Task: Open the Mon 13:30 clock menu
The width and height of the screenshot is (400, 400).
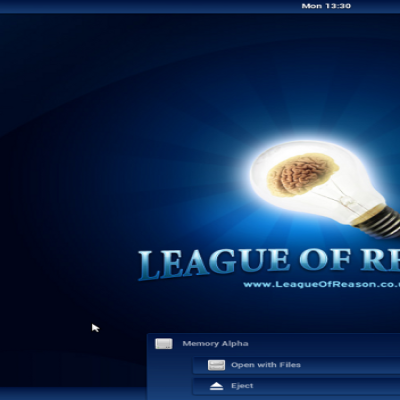Action: 326,6
